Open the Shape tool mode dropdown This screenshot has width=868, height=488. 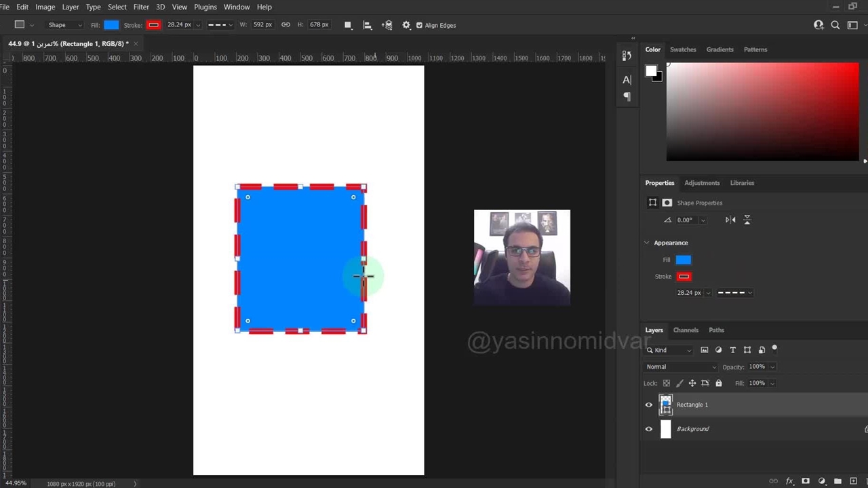tap(64, 25)
